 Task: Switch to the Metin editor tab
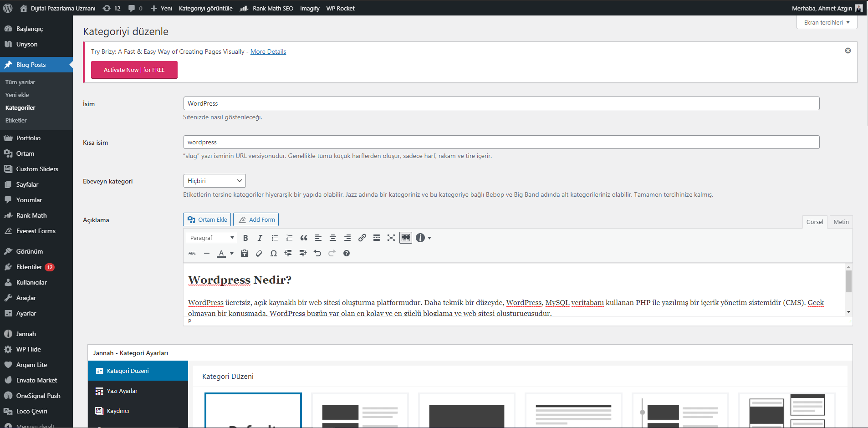(841, 222)
